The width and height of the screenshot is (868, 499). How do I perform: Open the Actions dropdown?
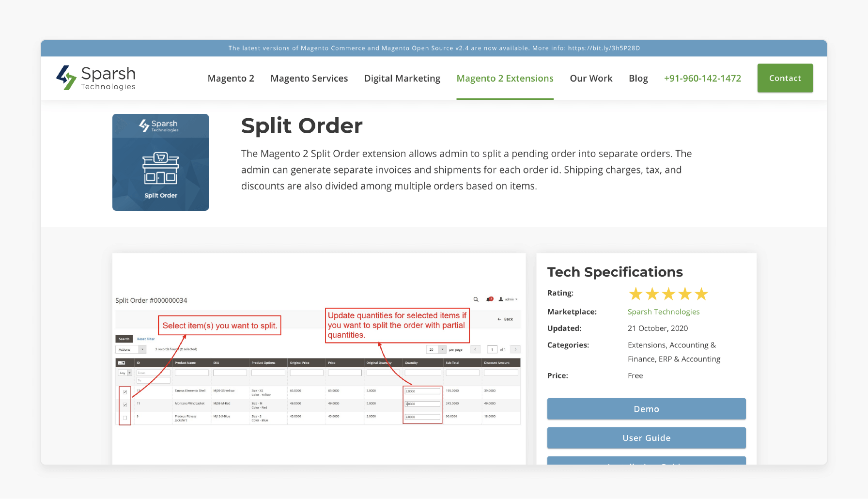point(131,349)
